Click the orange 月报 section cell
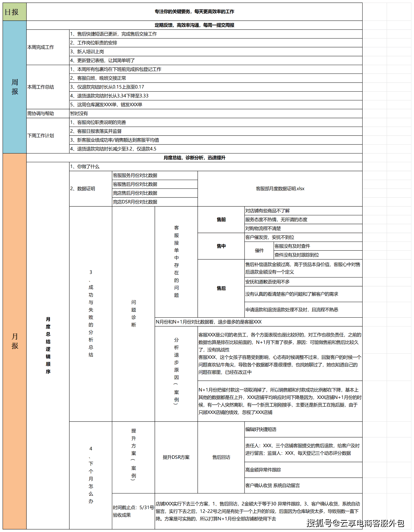The image size is (414, 532). tap(15, 341)
